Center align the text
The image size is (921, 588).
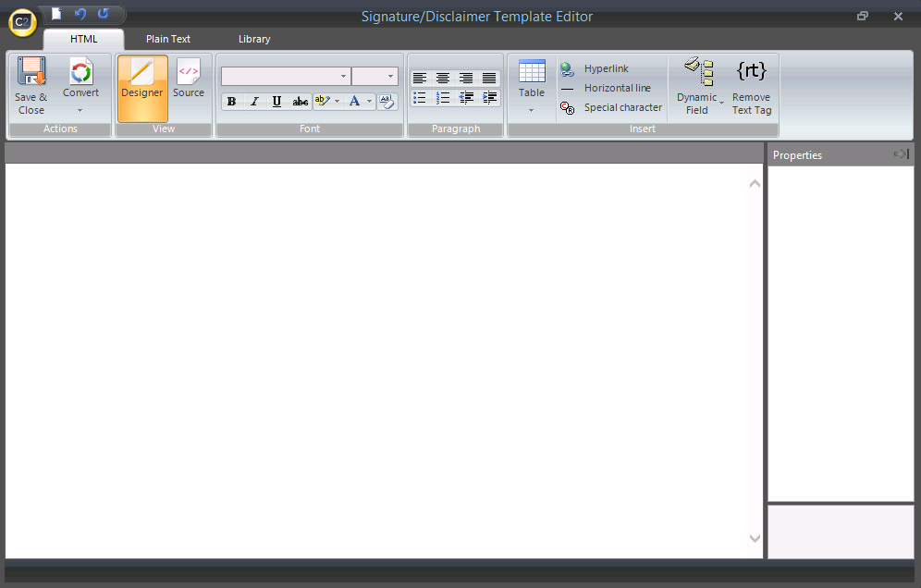click(x=443, y=79)
